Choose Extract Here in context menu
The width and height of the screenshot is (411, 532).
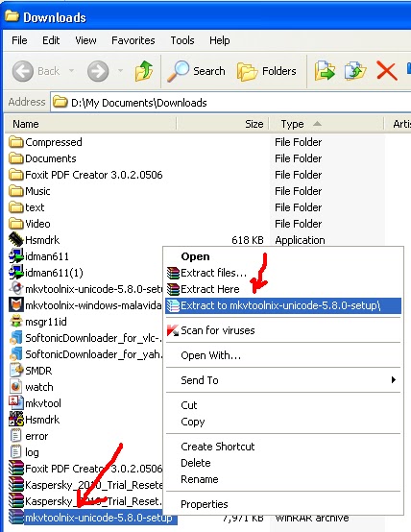[x=283, y=289]
